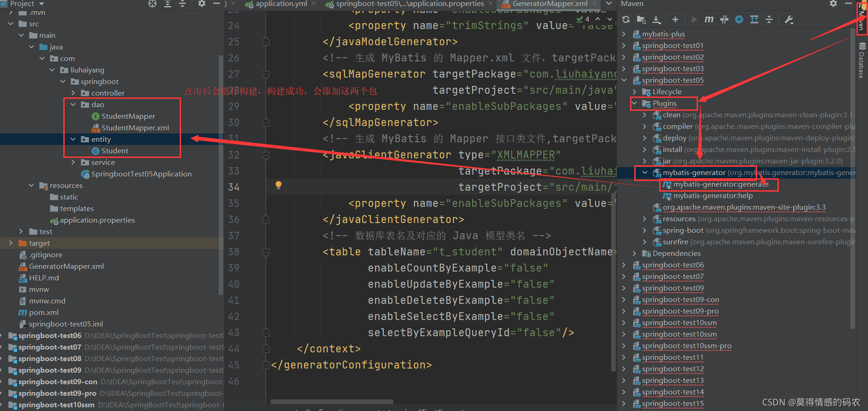Toggle fold marker on line 25
The height and width of the screenshot is (411, 868).
click(266, 42)
